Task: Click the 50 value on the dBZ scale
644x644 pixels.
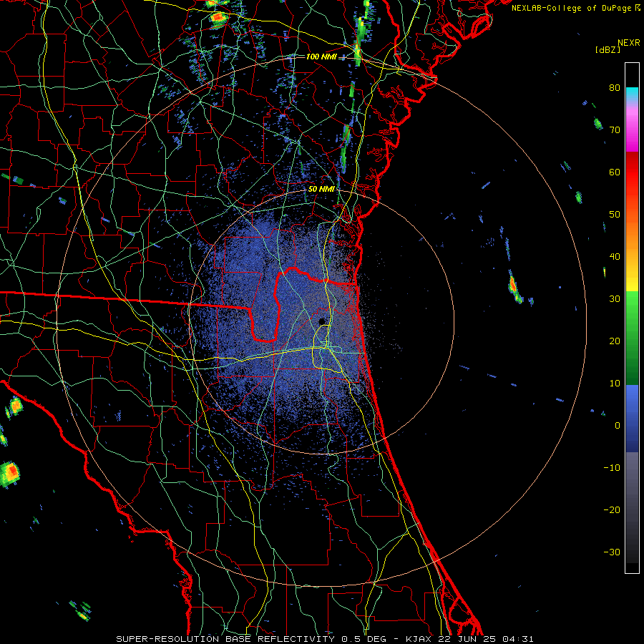Action: [615, 215]
